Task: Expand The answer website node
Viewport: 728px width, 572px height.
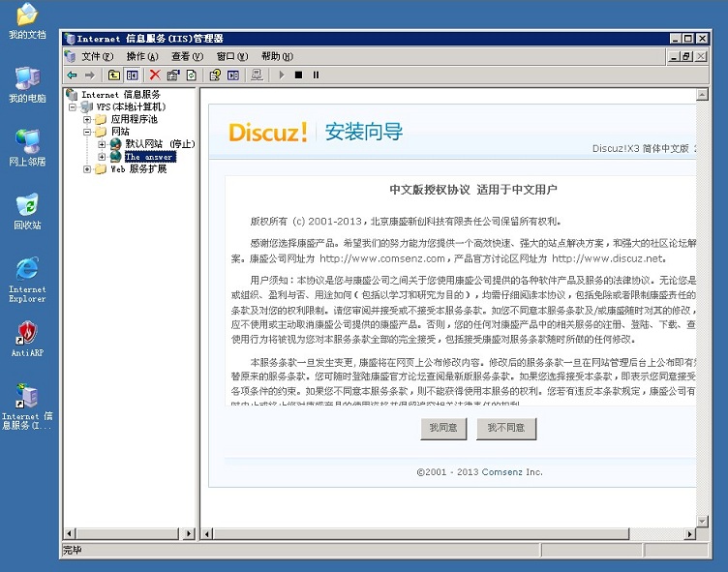Action: (102, 157)
